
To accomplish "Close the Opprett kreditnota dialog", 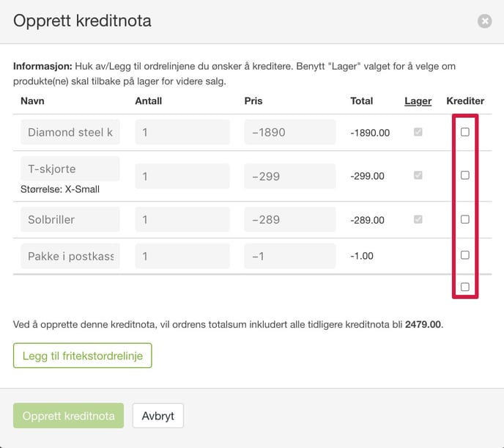I will coord(484,21).
